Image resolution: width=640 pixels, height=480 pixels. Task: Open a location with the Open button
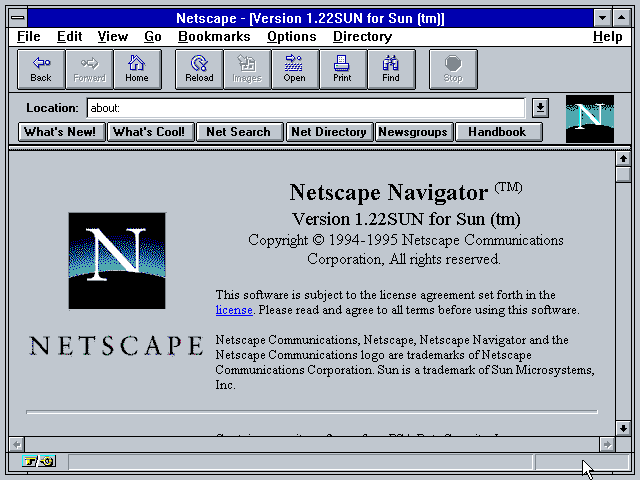click(x=295, y=69)
